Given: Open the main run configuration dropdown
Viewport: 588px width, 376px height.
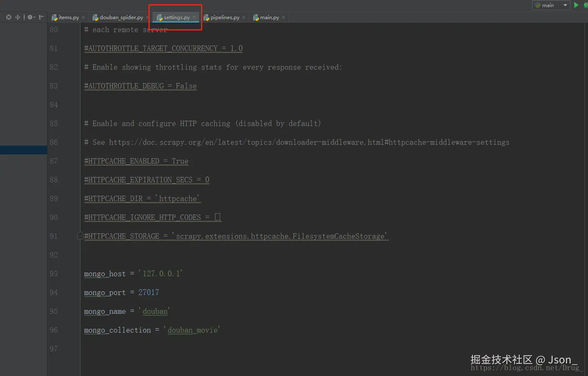Looking at the screenshot, I should (551, 5).
